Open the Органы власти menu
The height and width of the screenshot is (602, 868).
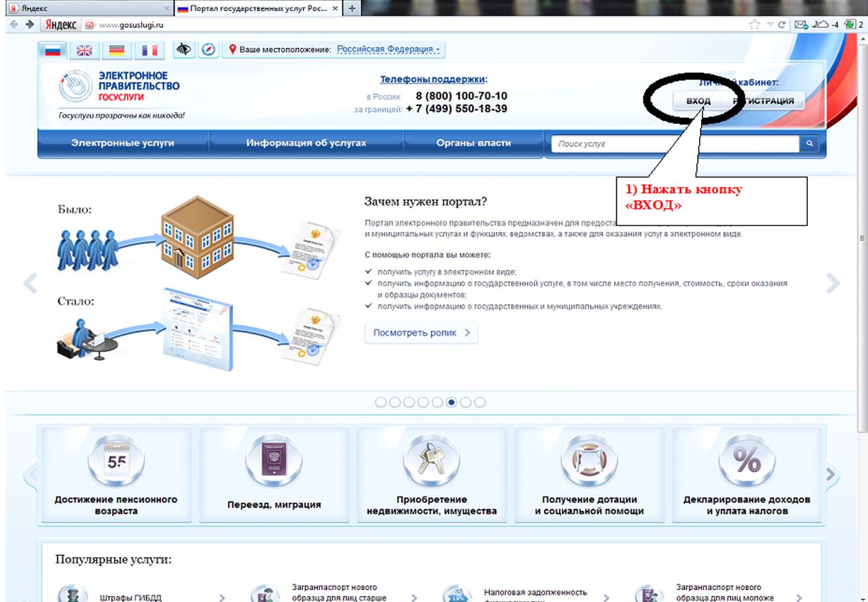(x=474, y=143)
